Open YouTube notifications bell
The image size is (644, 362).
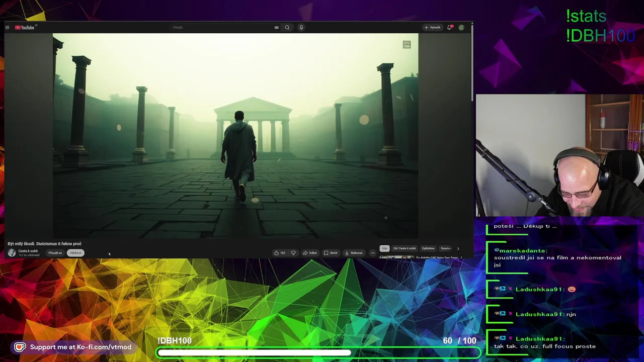[x=450, y=28]
